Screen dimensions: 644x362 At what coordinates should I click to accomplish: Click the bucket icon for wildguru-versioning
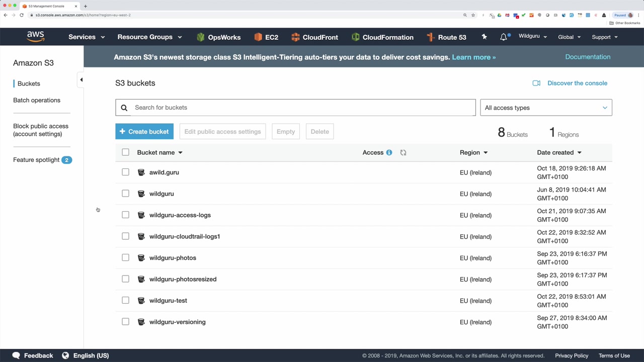141,322
